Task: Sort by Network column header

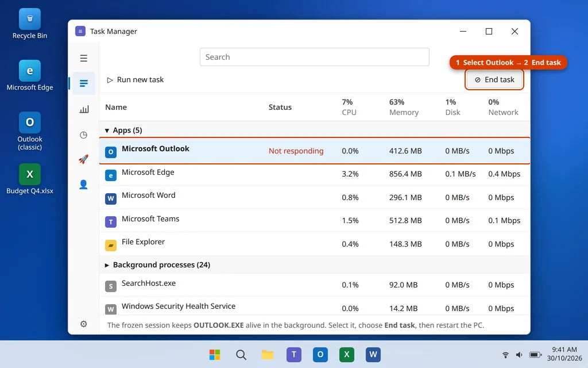Action: tap(503, 107)
